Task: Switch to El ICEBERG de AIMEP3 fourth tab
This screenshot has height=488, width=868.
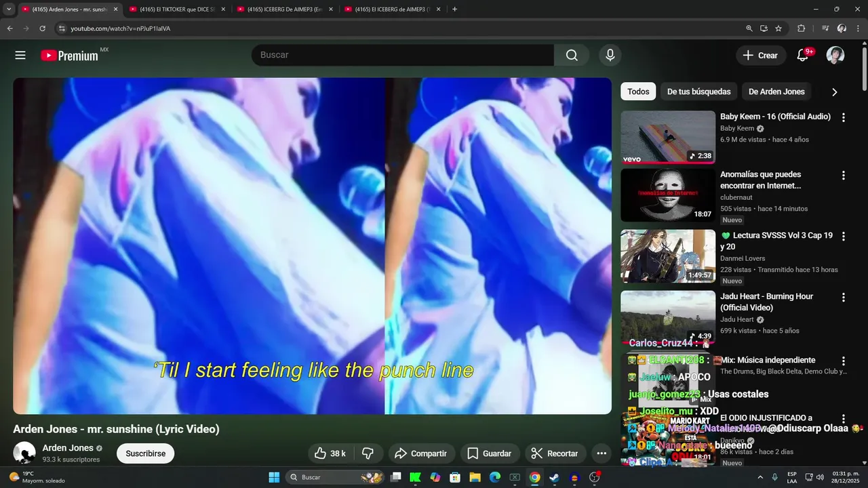Action: pyautogui.click(x=392, y=9)
